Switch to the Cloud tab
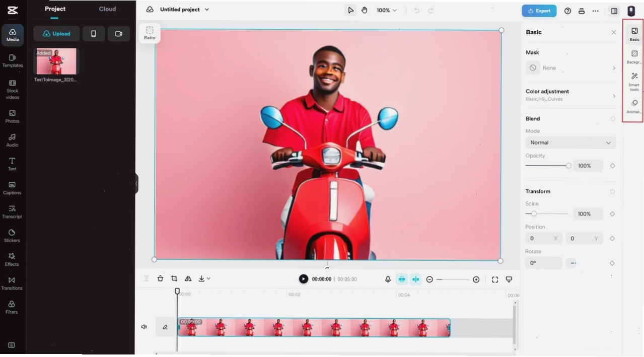644x357 pixels. [x=107, y=9]
